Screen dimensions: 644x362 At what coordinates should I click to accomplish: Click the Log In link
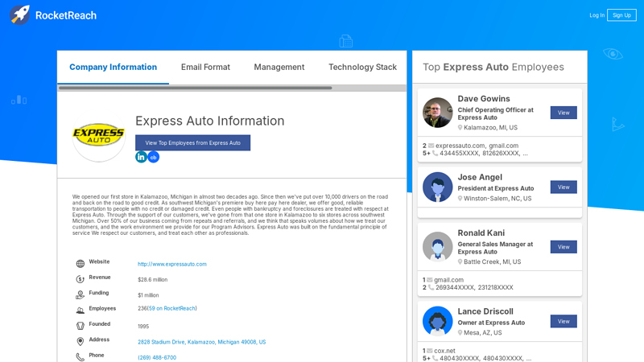point(597,15)
